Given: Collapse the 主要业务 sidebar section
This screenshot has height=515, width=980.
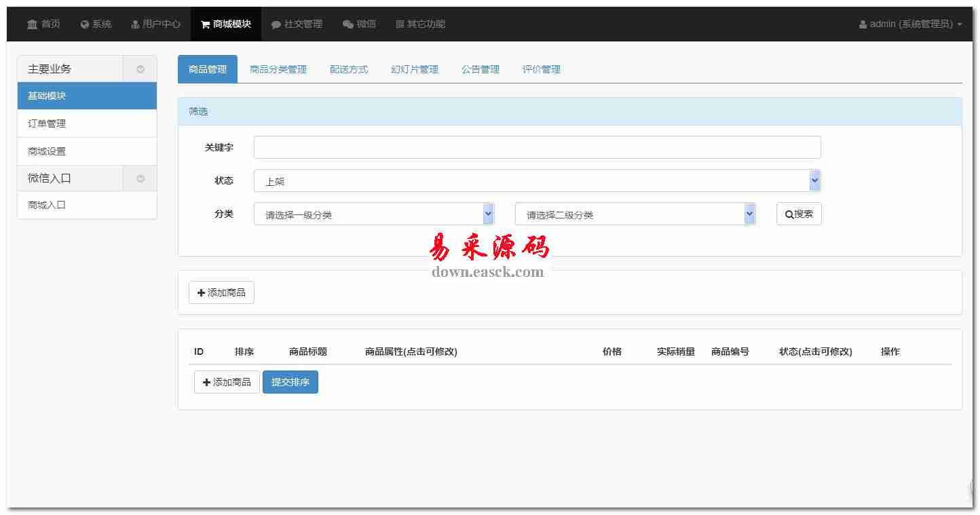Looking at the screenshot, I should [x=140, y=69].
